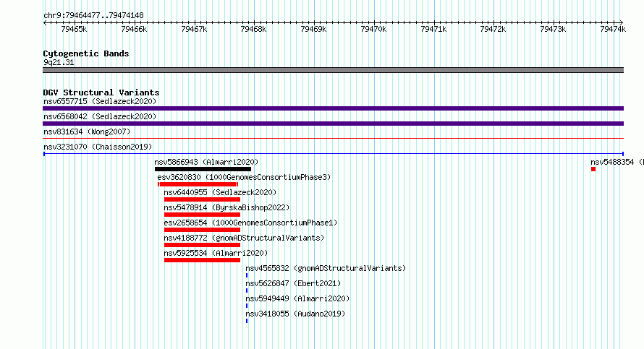Select the black bar for nsv5866943
644x349 pixels.
(203, 169)
